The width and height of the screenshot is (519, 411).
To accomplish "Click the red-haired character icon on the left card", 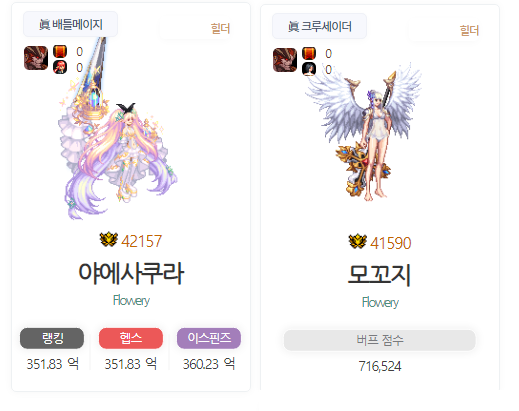I will point(60,67).
